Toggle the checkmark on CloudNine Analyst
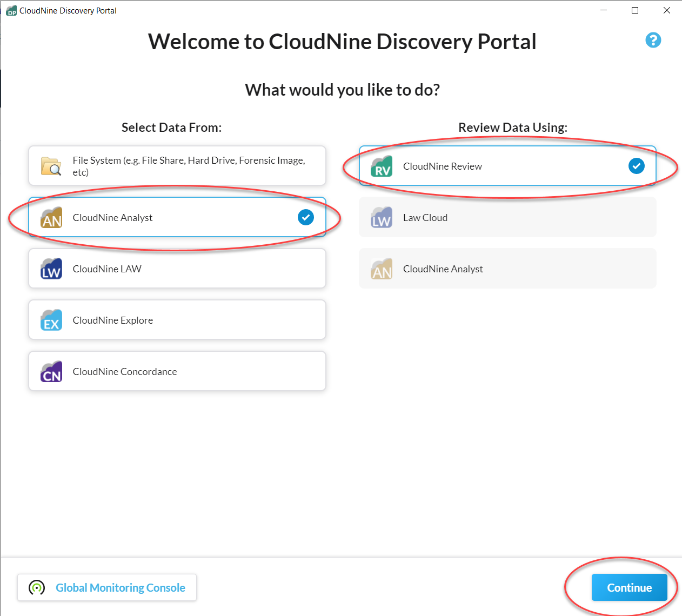This screenshot has width=682, height=616. coord(305,217)
